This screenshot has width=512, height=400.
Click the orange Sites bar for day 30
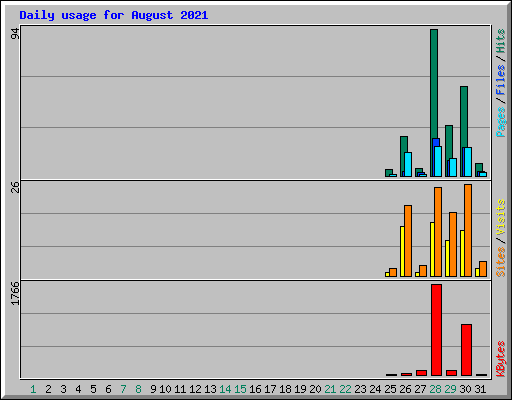(468, 230)
